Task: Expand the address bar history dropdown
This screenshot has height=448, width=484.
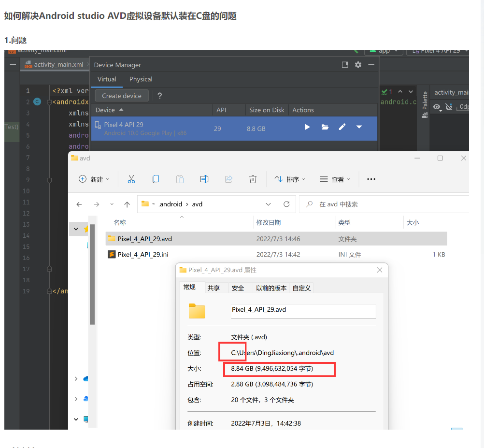Action: coord(268,204)
